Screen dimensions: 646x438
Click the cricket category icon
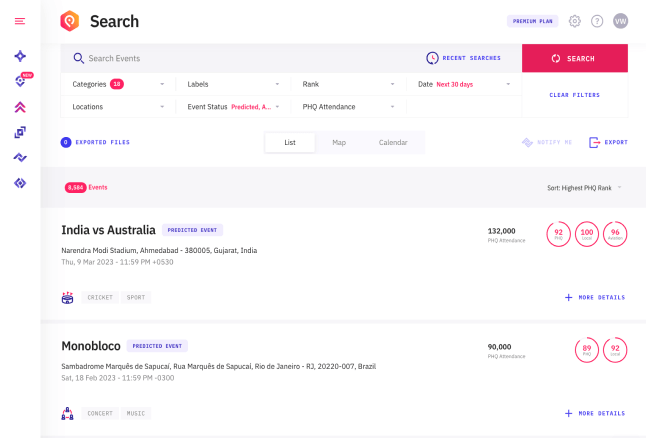[68, 297]
